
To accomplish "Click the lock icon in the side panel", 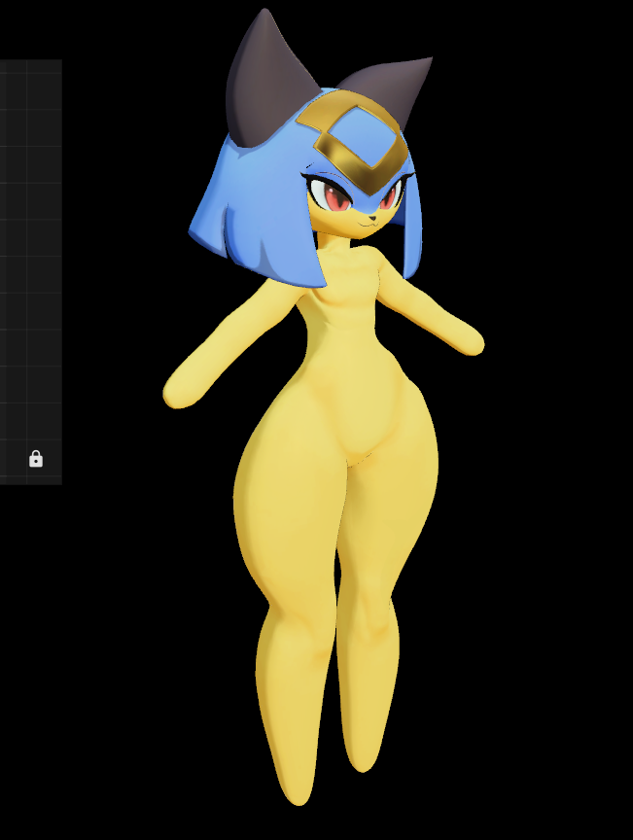I will click(36, 459).
